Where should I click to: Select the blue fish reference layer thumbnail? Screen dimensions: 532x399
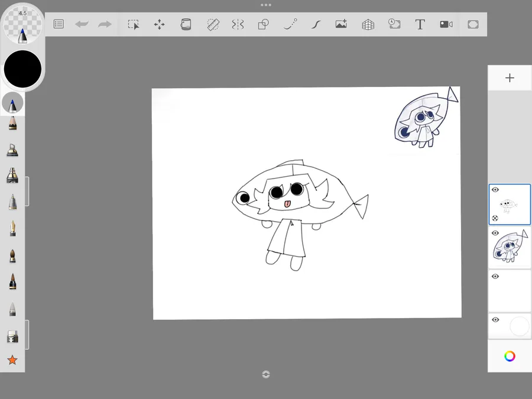pos(510,248)
